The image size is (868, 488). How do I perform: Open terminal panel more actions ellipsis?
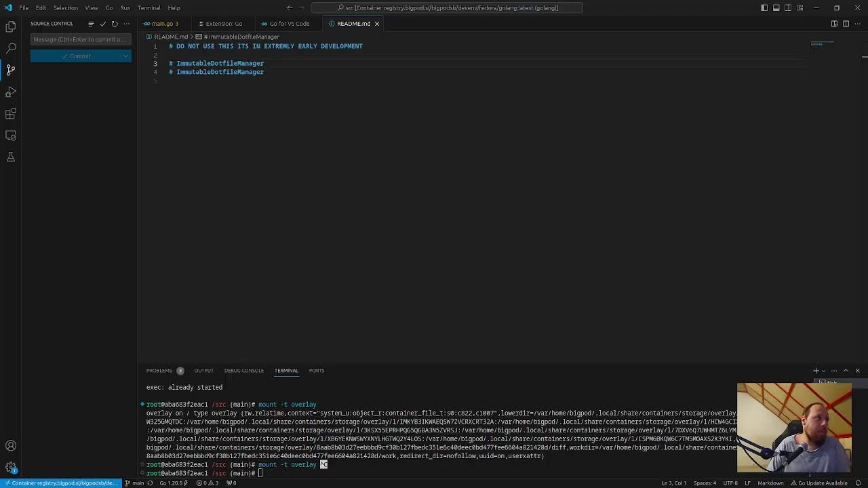pos(834,371)
